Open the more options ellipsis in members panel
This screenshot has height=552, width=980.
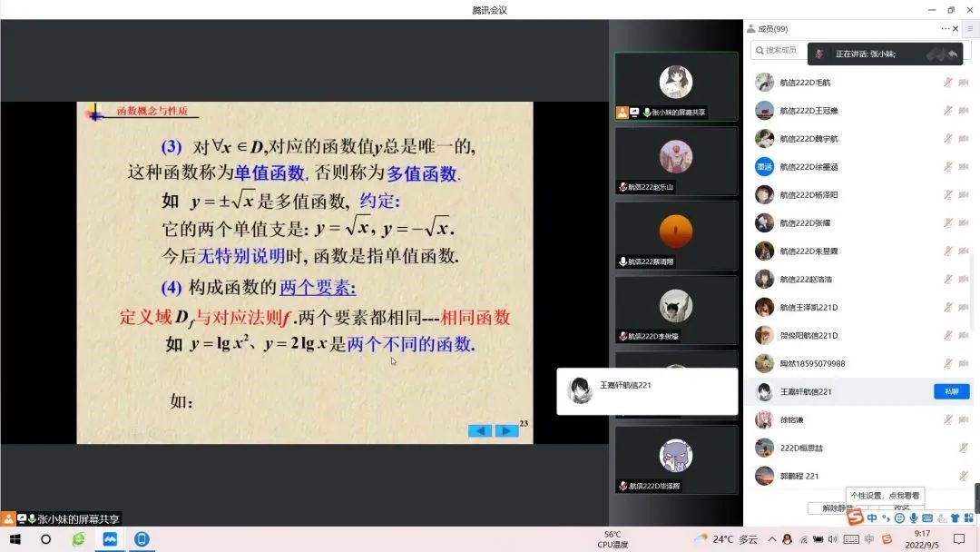[x=945, y=29]
